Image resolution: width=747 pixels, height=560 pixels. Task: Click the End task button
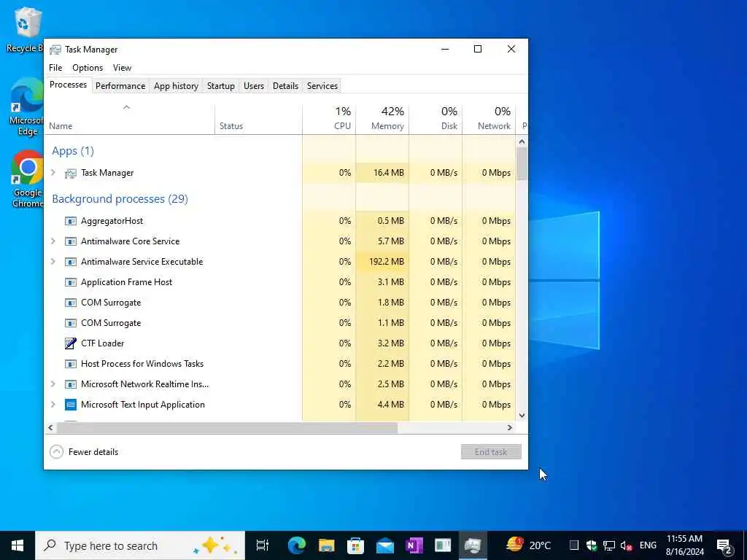click(491, 452)
